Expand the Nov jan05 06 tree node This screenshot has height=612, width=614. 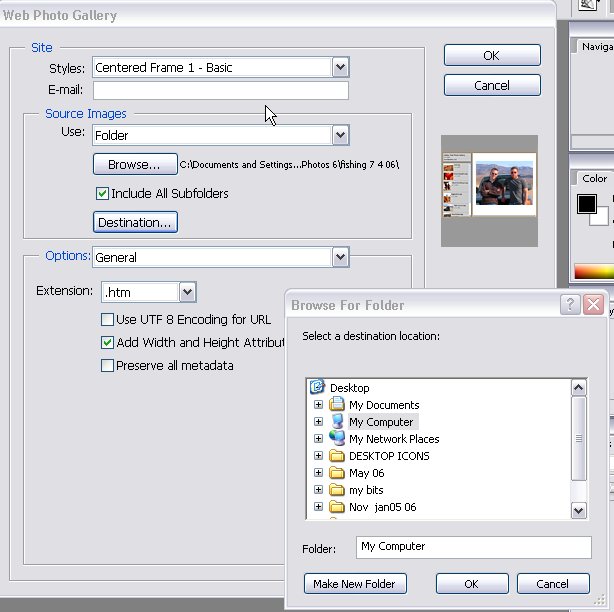coord(318,507)
